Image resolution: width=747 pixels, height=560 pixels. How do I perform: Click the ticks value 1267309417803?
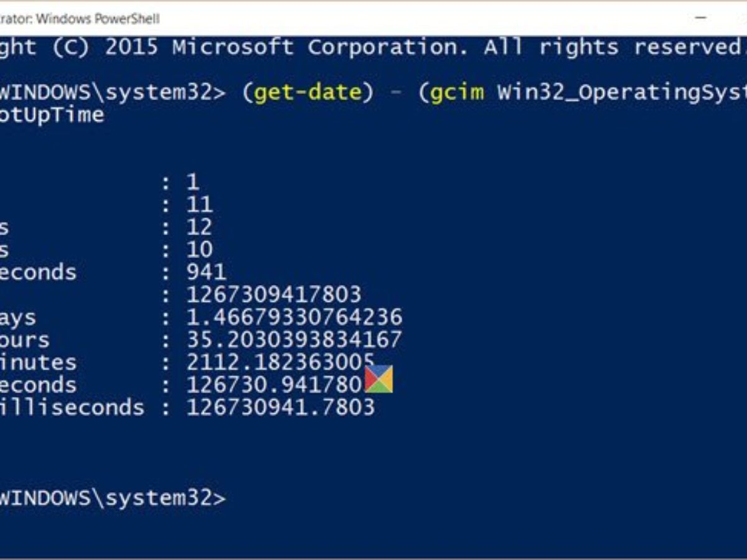[274, 294]
